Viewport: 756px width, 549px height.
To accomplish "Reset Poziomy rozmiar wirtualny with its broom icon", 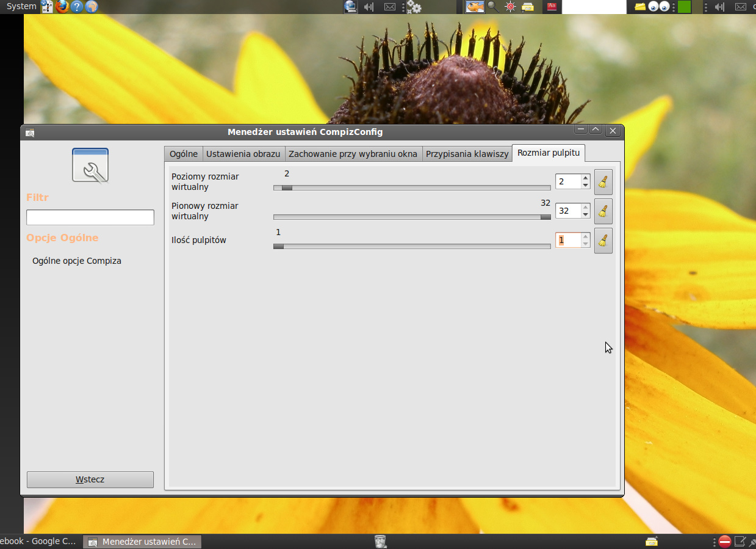I will pos(603,182).
